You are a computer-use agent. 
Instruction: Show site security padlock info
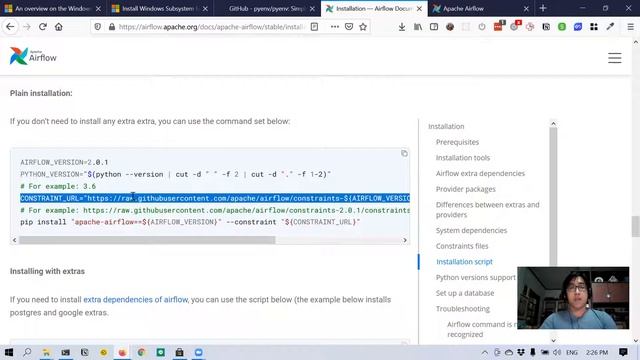point(111,27)
